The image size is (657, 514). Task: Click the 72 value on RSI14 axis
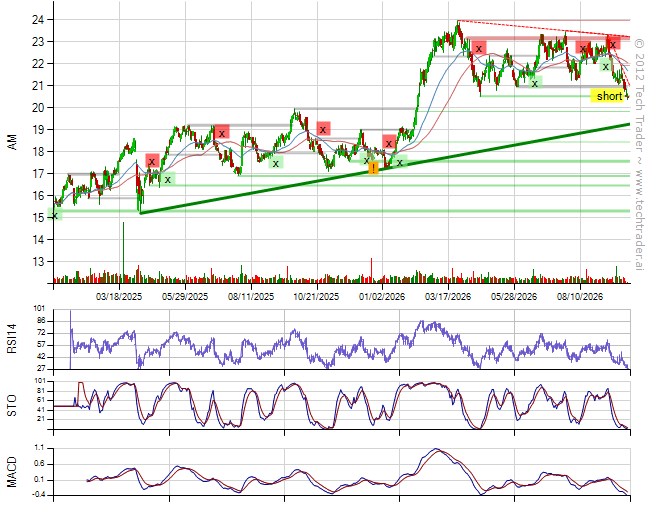coord(41,333)
